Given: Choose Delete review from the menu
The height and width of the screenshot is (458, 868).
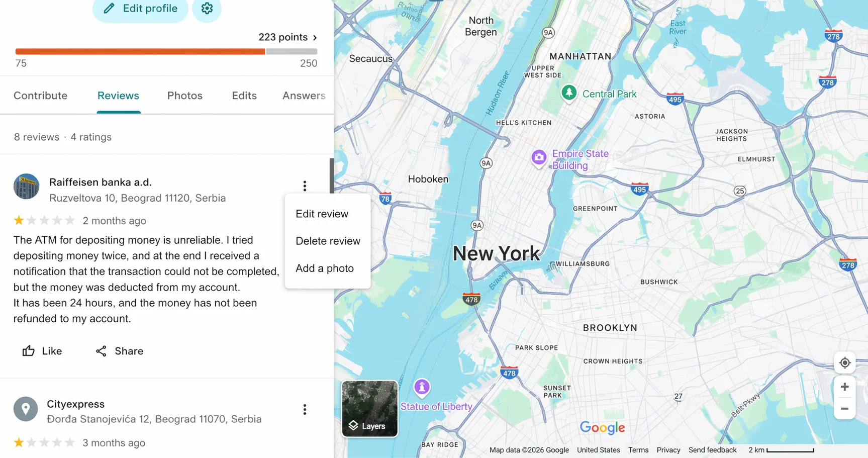Looking at the screenshot, I should point(327,241).
